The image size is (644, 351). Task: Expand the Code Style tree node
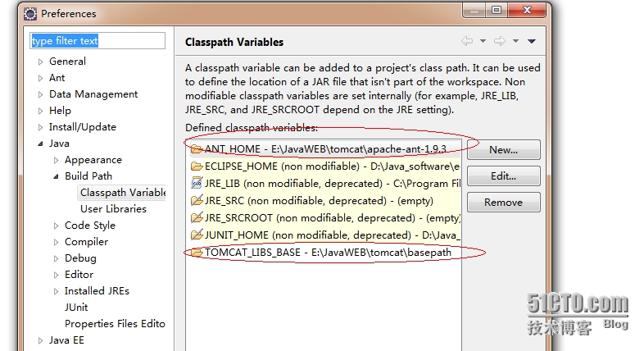pos(56,226)
